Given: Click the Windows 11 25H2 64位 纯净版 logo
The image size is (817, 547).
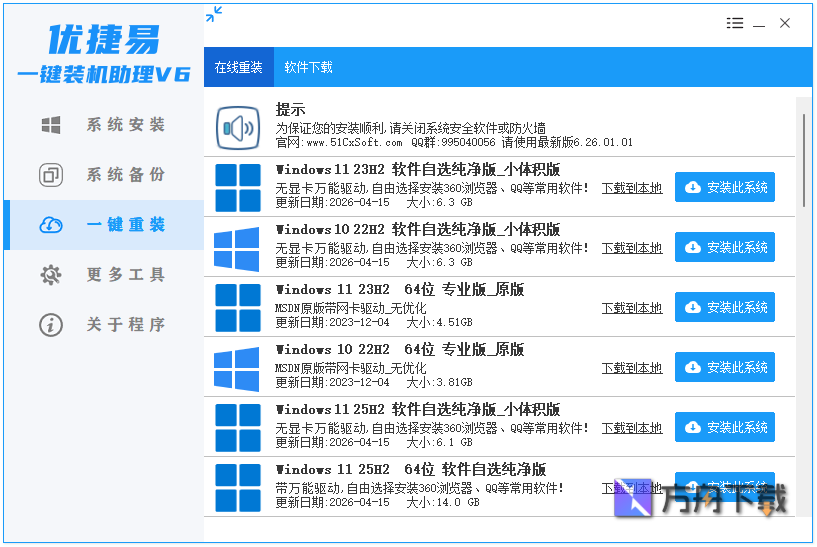Looking at the screenshot, I should click(x=238, y=488).
